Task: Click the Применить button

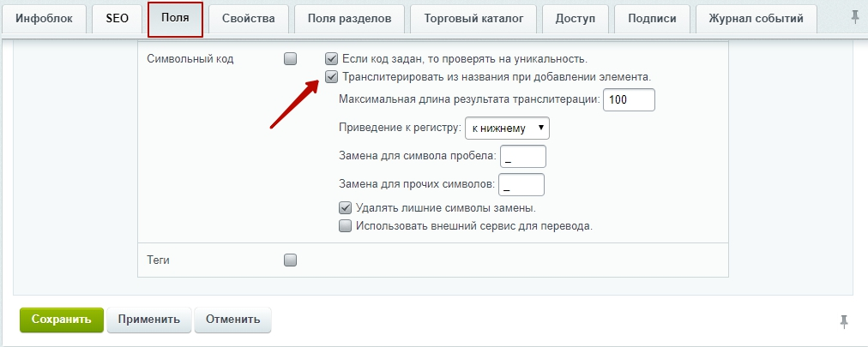Action: point(149,320)
